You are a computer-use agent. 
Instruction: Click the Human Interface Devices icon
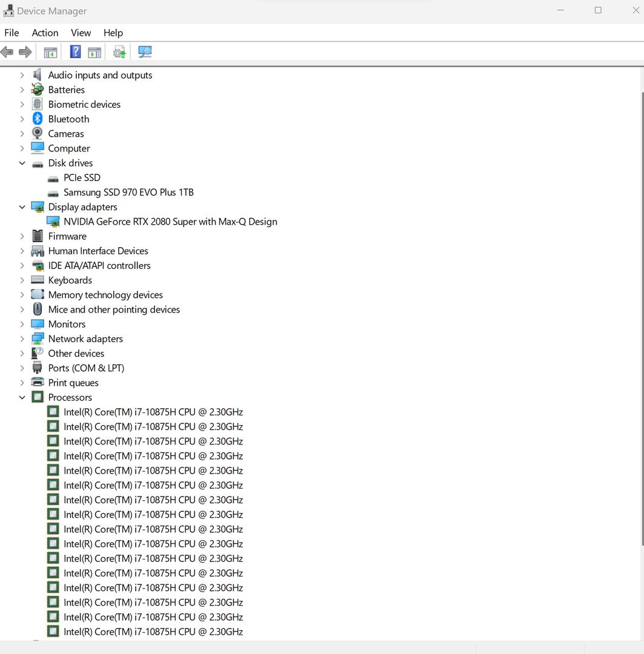tap(37, 251)
